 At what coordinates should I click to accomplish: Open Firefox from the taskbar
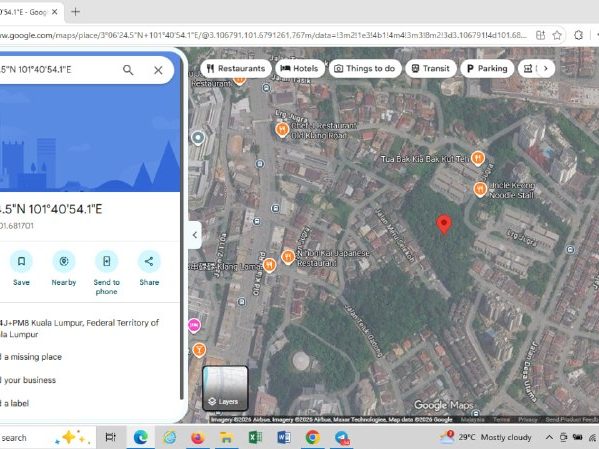pyautogui.click(x=198, y=437)
